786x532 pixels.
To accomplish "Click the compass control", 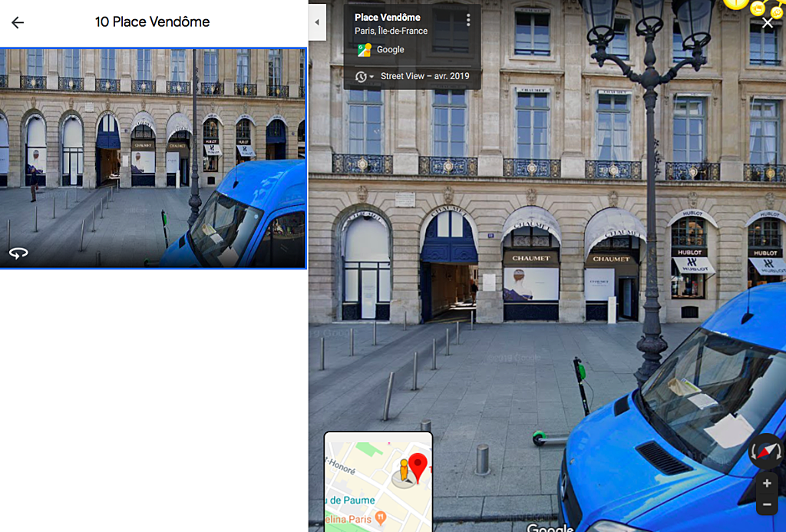I will [765, 451].
